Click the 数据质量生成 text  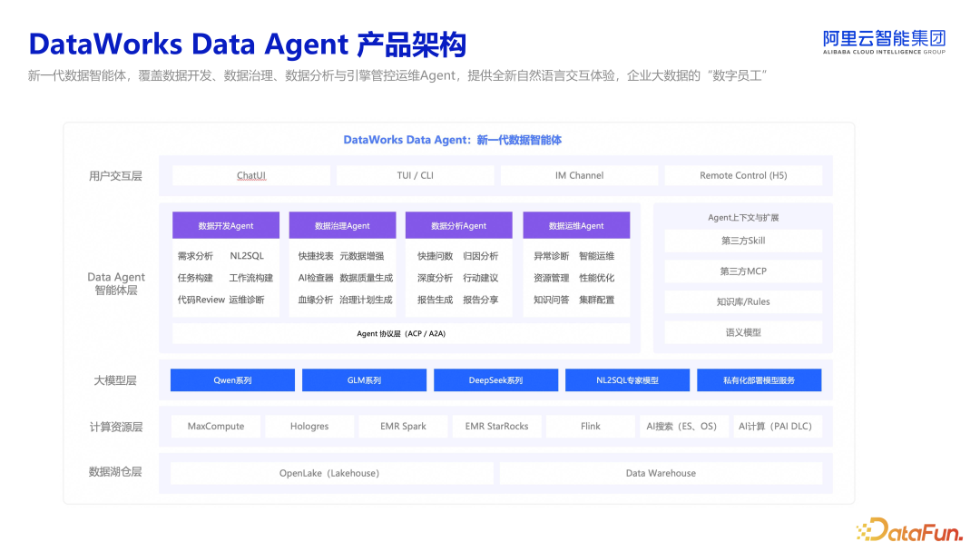pos(367,278)
